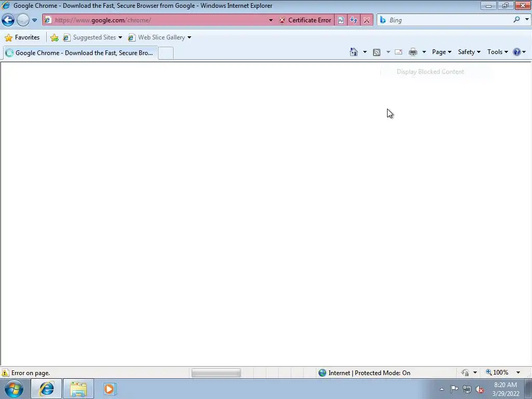Click Internet Explorer taskbar icon

coord(46,389)
